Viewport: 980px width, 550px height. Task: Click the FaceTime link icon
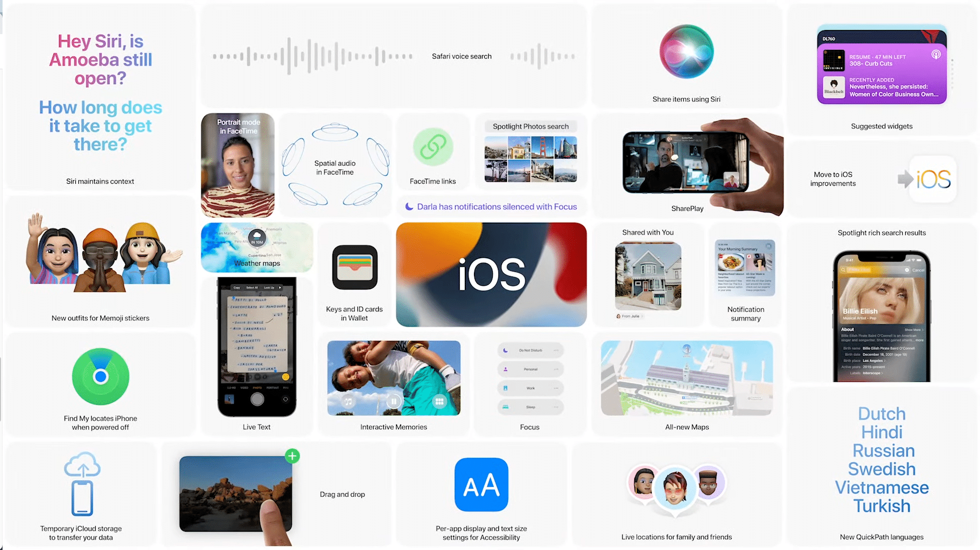tap(433, 147)
